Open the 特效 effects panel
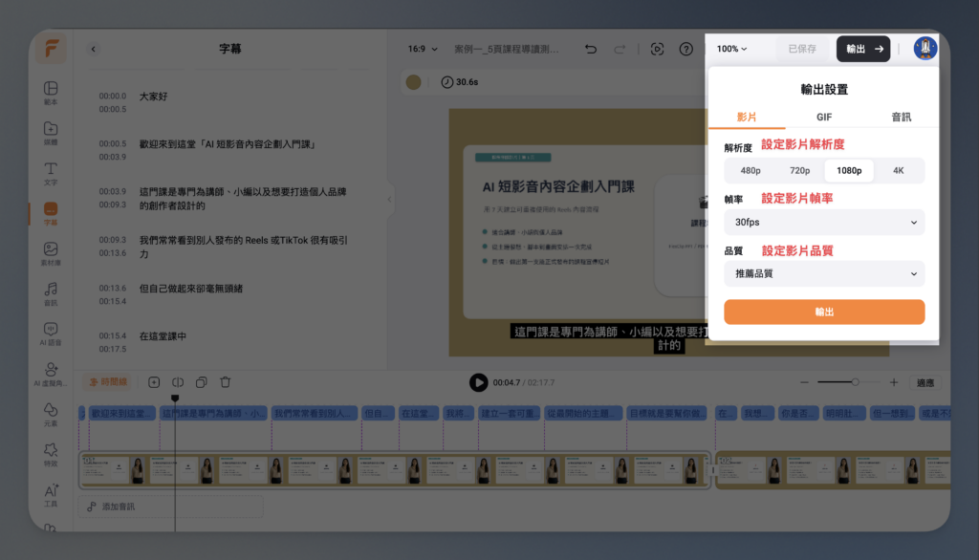The height and width of the screenshot is (560, 979). click(x=51, y=454)
